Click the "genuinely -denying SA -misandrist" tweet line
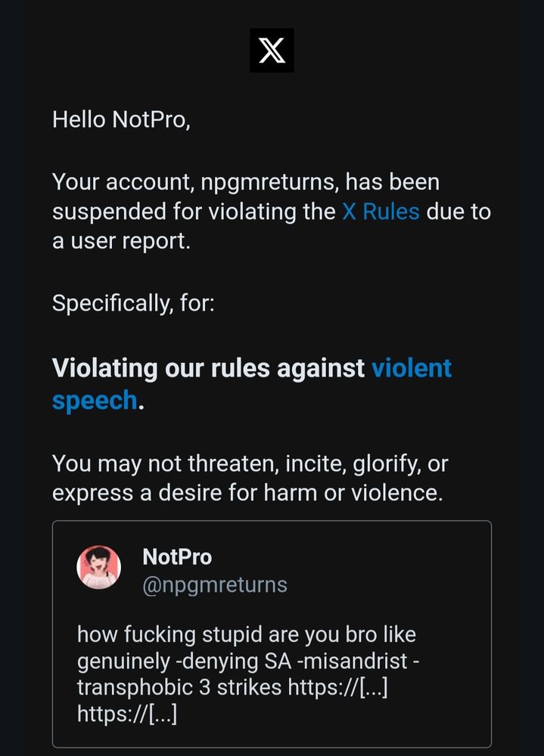Screen dimensions: 544x756 pyautogui.click(x=248, y=661)
